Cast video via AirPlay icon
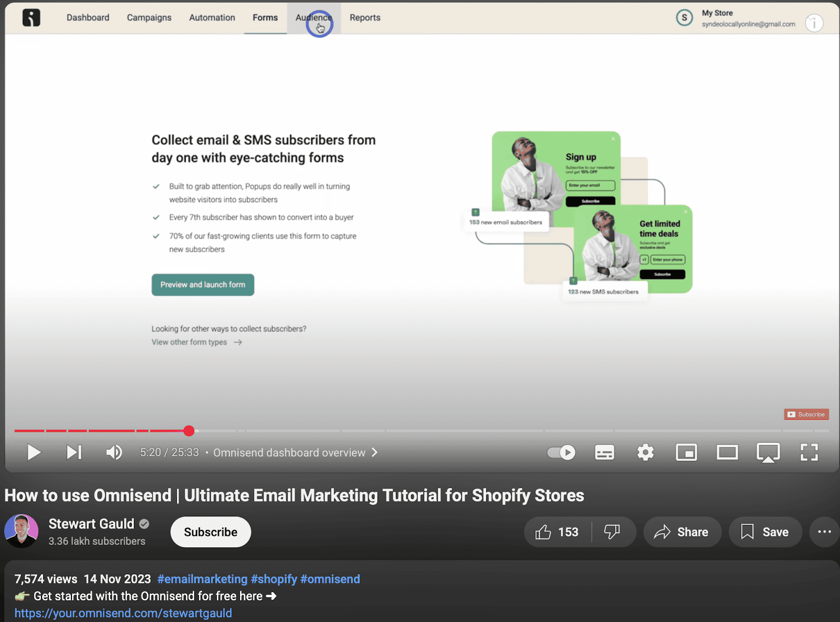Screen dimensions: 840x622 coord(768,452)
